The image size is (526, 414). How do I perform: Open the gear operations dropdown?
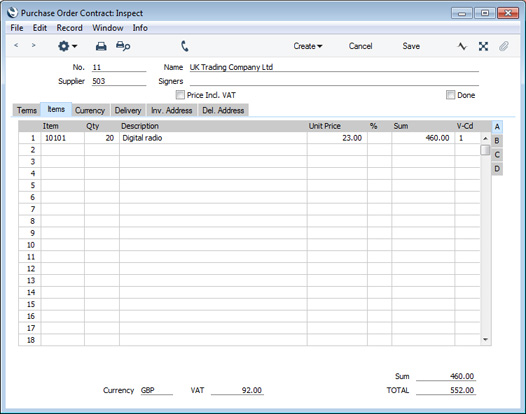coord(67,46)
